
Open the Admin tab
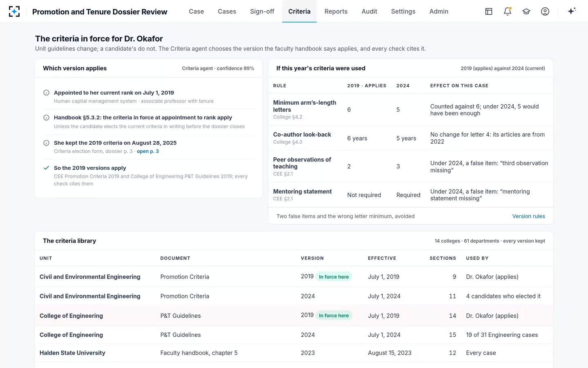click(439, 11)
